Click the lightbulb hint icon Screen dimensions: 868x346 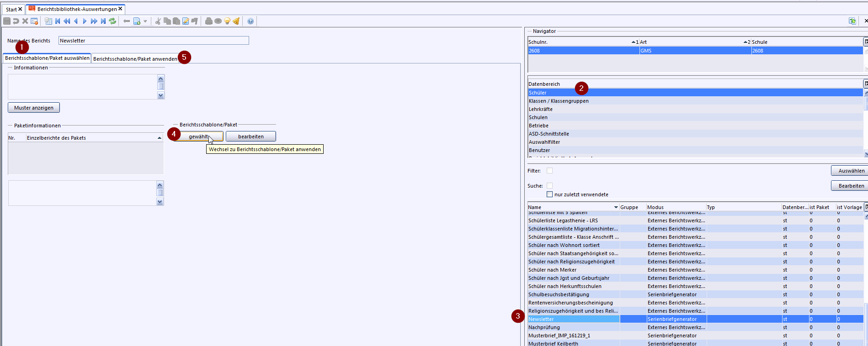point(227,21)
